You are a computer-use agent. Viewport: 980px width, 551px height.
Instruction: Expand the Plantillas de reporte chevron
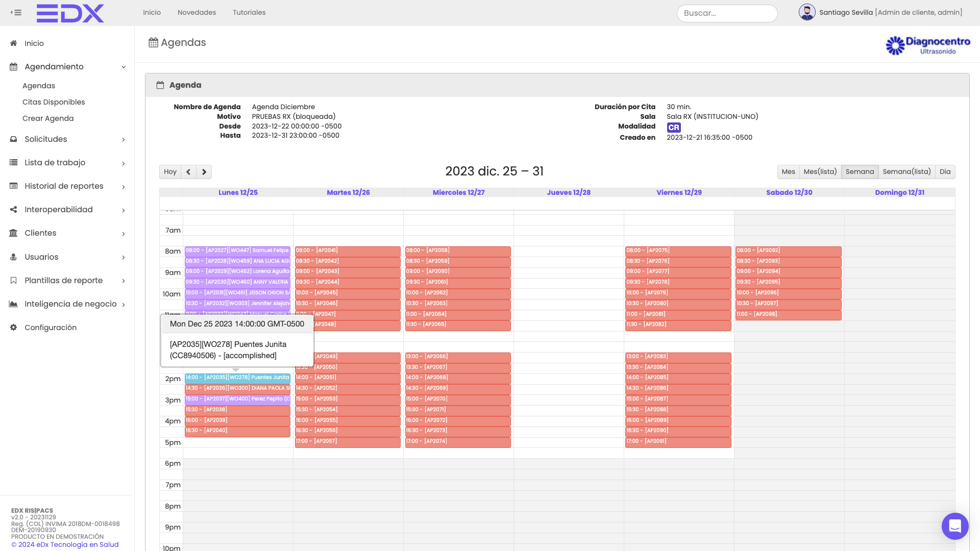[x=124, y=281]
